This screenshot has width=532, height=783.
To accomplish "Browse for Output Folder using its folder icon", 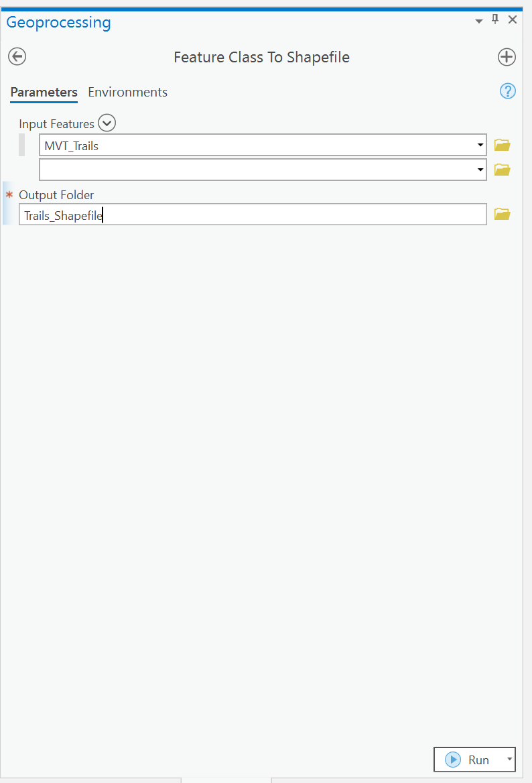I will click(502, 214).
